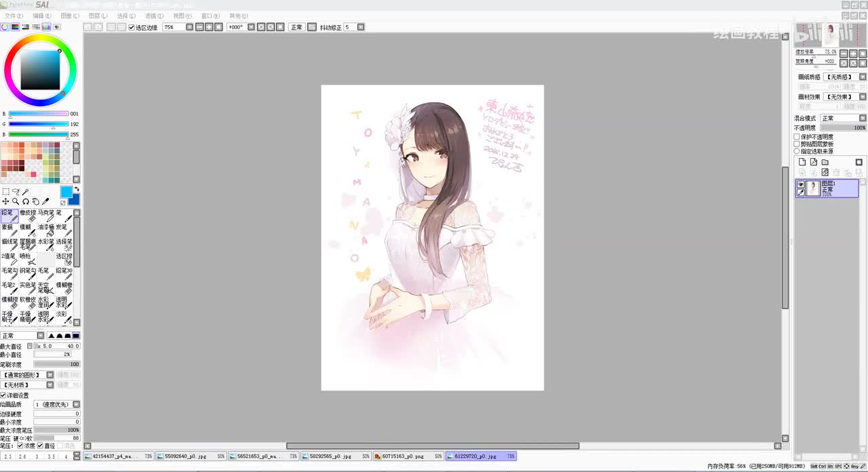
Task: Click the cyan foreground color swatch
Action: 66,192
